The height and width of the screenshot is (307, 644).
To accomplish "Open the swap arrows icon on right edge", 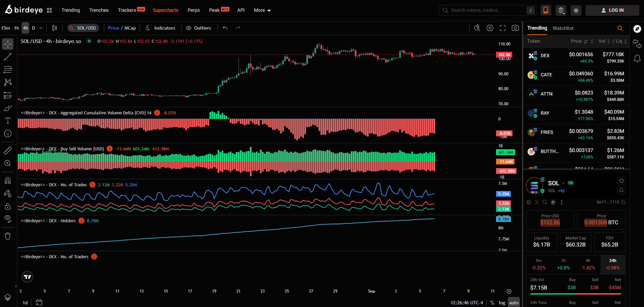I will pyautogui.click(x=637, y=44).
